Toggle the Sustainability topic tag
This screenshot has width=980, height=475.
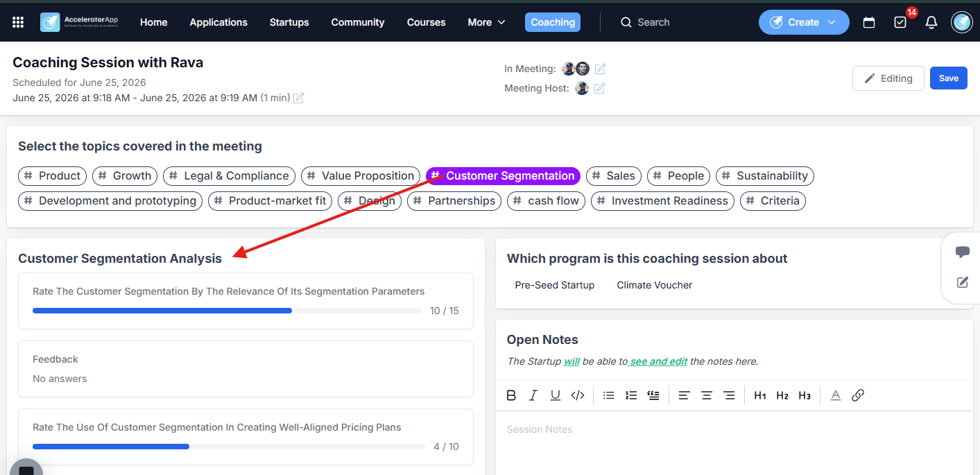pyautogui.click(x=765, y=176)
